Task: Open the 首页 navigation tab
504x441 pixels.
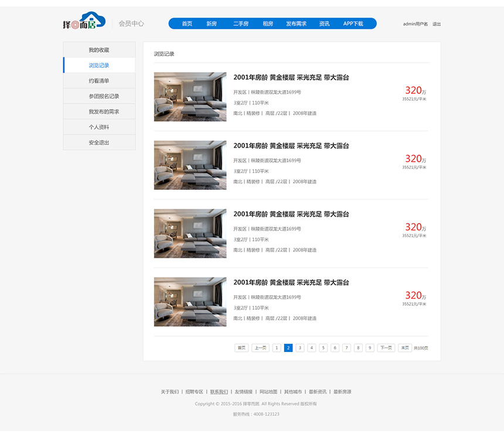Action: (187, 23)
